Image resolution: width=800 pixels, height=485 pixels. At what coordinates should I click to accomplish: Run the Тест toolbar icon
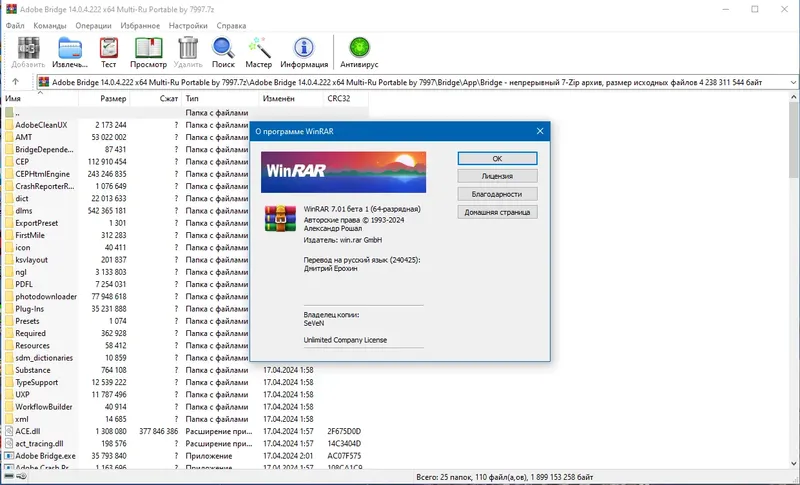pyautogui.click(x=108, y=48)
